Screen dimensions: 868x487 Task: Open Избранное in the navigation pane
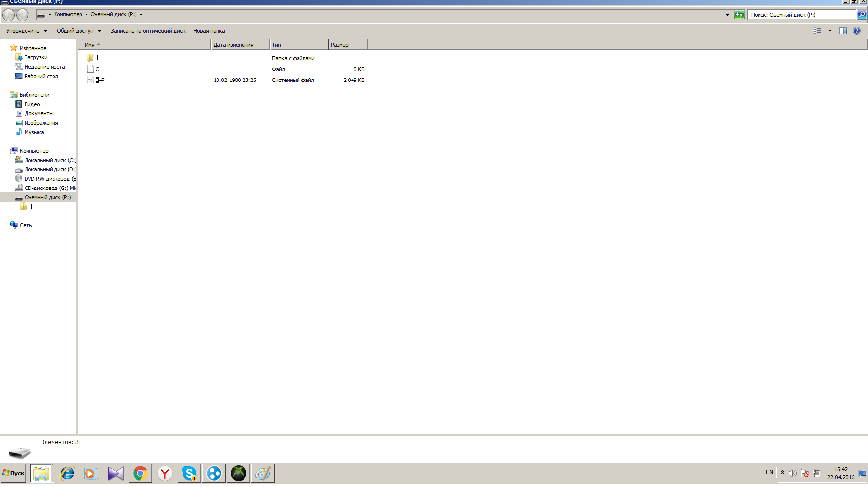[33, 48]
